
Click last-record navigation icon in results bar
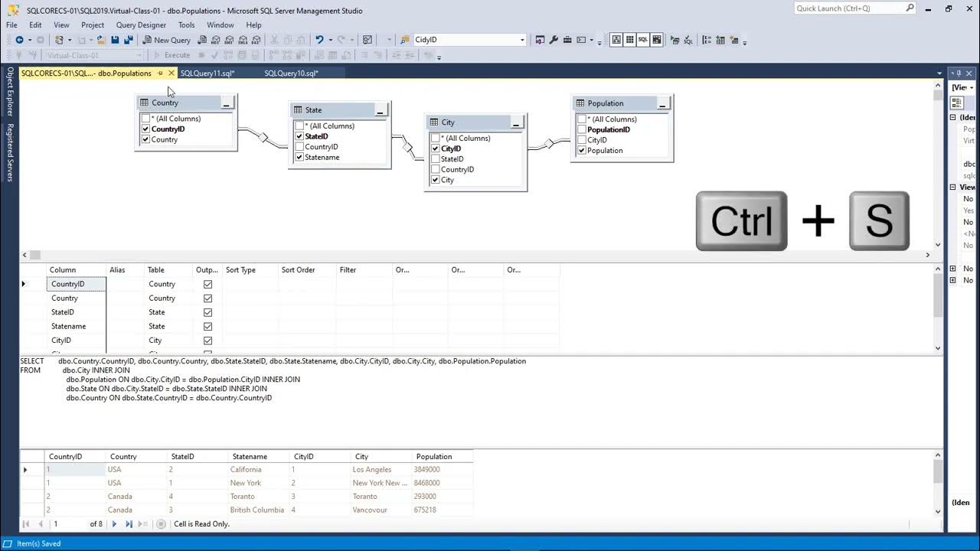129,524
